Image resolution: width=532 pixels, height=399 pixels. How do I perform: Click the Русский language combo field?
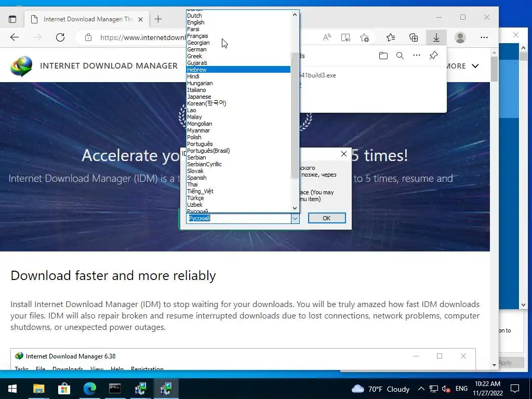click(238, 219)
